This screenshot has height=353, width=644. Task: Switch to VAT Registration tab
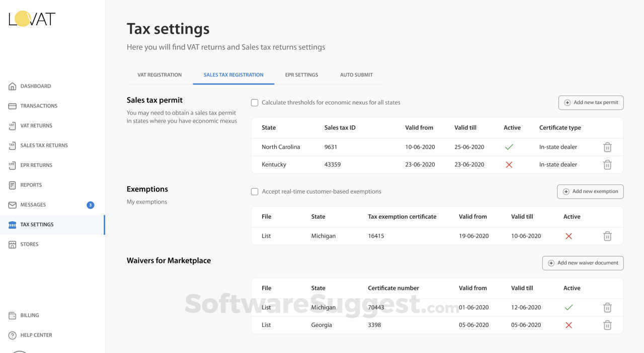(159, 75)
